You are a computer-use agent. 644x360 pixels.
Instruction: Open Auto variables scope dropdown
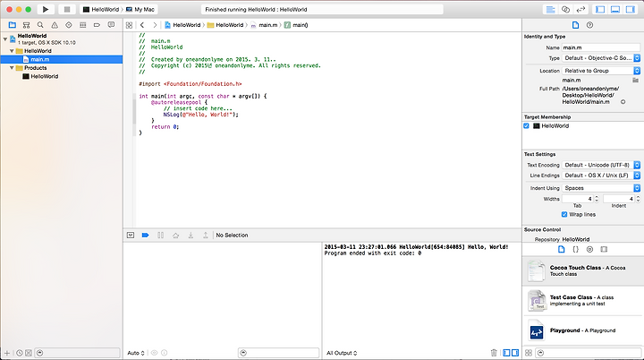pyautogui.click(x=136, y=353)
